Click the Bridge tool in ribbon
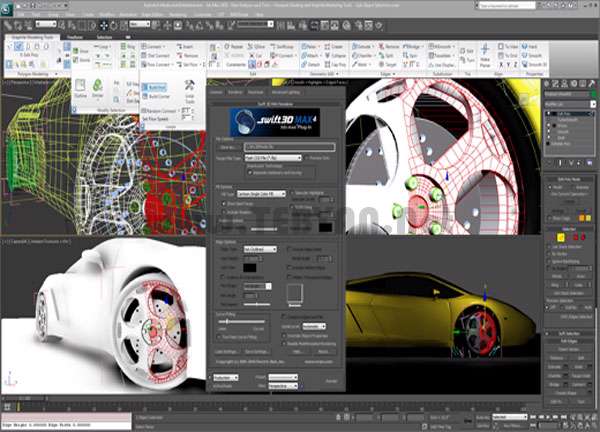This screenshot has width=600, height=432. tap(412, 46)
